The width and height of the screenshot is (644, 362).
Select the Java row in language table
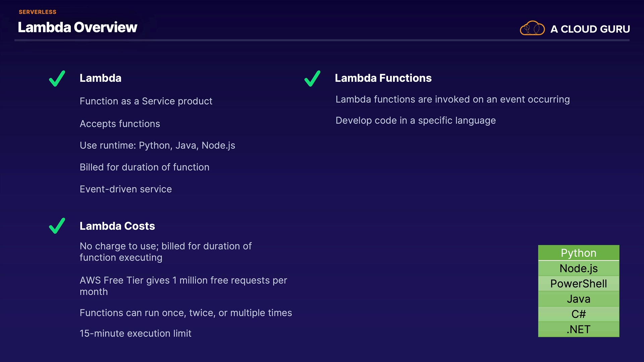coord(579,299)
